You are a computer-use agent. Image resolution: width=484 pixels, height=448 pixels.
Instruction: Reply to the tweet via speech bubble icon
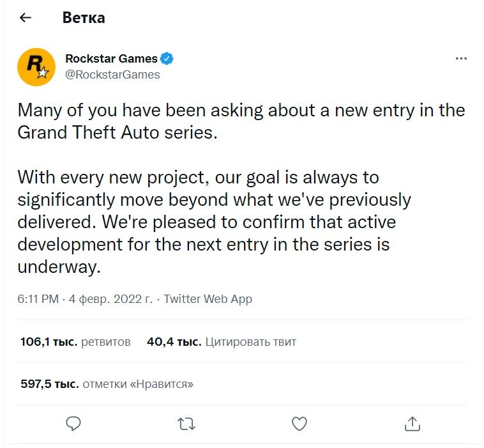tap(74, 423)
